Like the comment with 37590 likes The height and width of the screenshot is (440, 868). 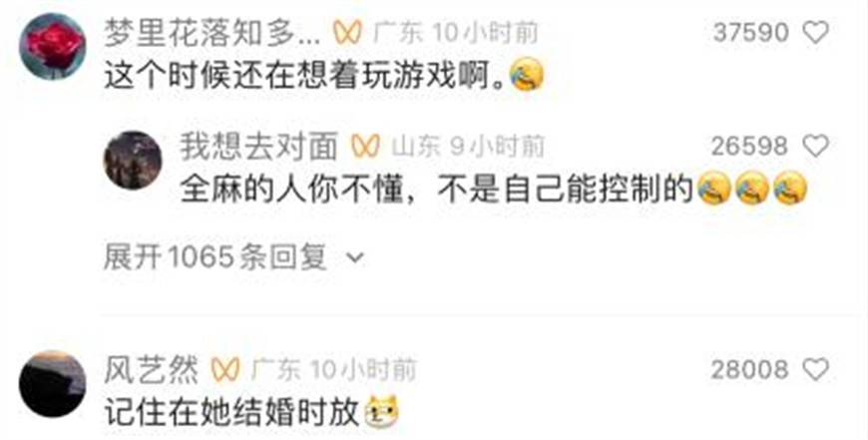(x=815, y=33)
